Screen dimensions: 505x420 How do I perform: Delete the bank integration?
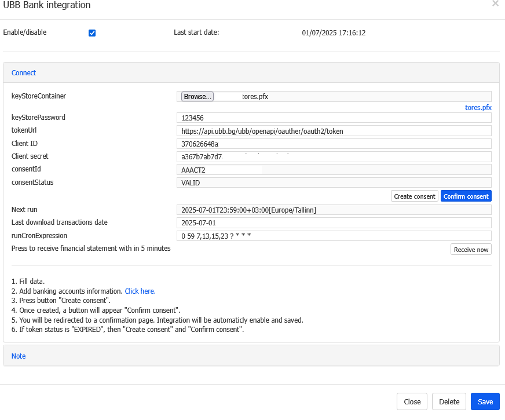[x=449, y=401]
